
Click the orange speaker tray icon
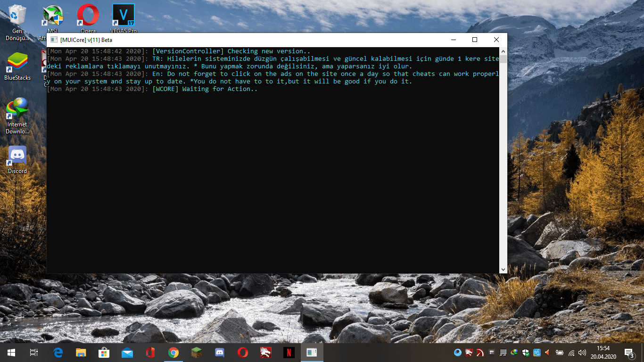pos(548,353)
